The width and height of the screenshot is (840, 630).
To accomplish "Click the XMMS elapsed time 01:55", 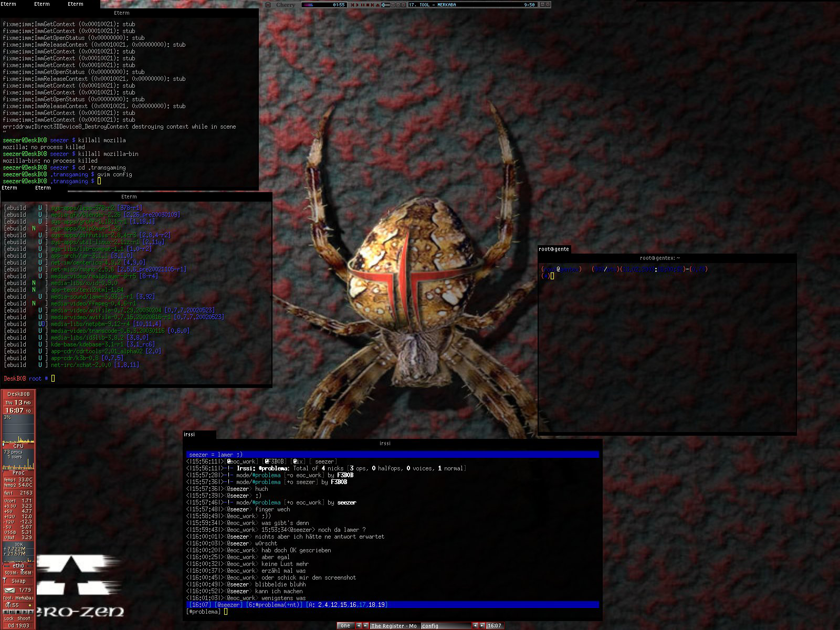I will pyautogui.click(x=339, y=5).
